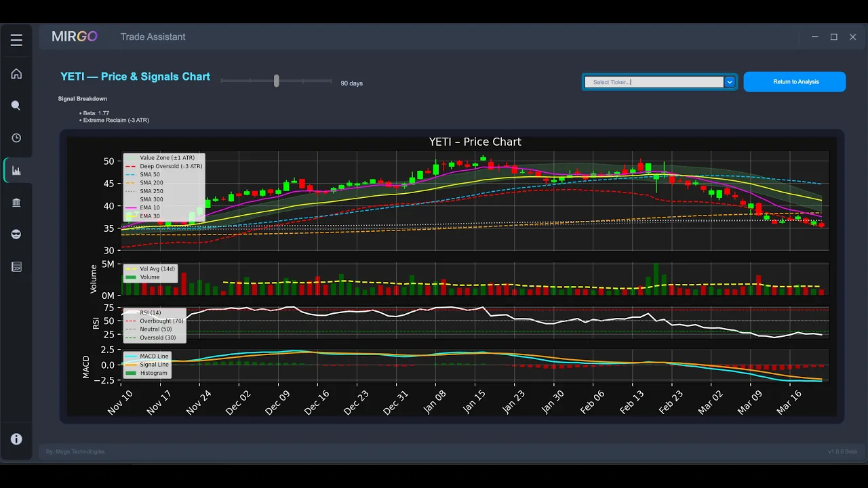
Task: Open the search magnifier icon in sidebar
Action: 16,106
